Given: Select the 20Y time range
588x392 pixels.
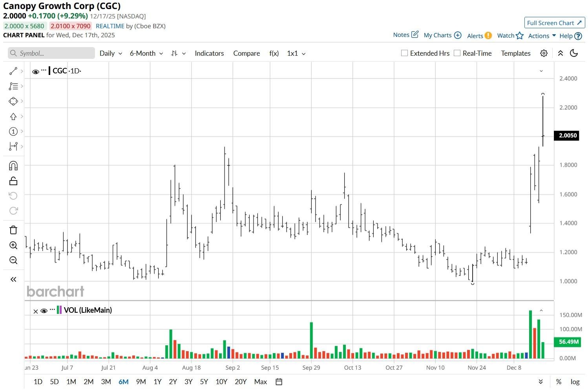Looking at the screenshot, I should (241, 382).
